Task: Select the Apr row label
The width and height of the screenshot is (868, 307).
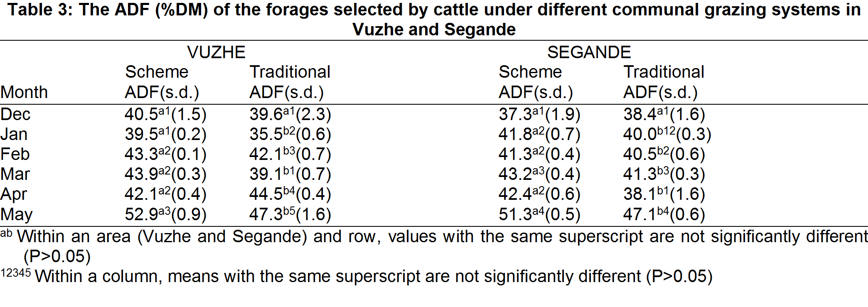Action: (14, 195)
